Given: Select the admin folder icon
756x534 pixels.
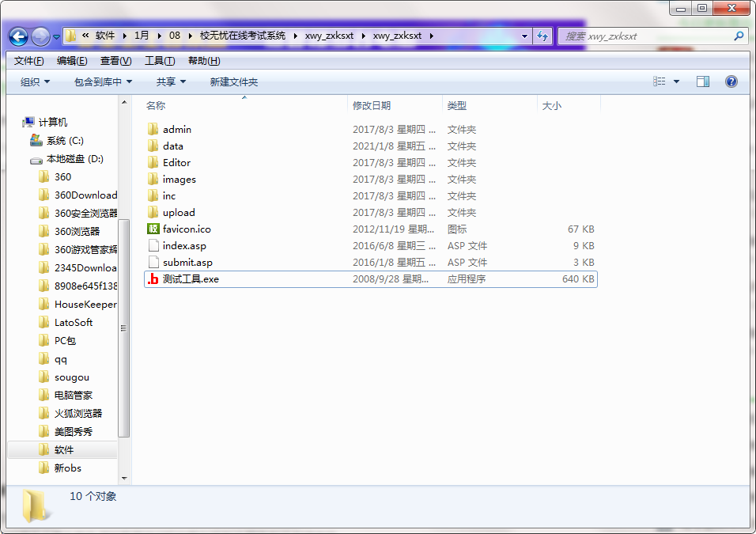Looking at the screenshot, I should click(x=153, y=129).
